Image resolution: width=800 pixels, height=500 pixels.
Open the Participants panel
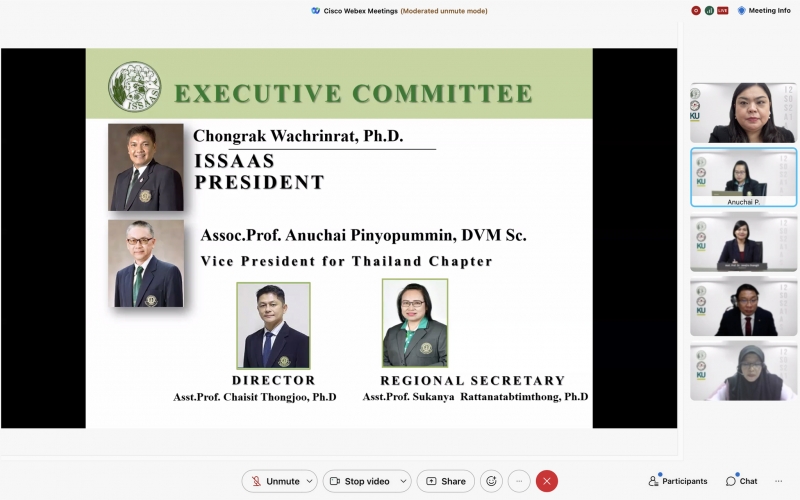pos(678,481)
